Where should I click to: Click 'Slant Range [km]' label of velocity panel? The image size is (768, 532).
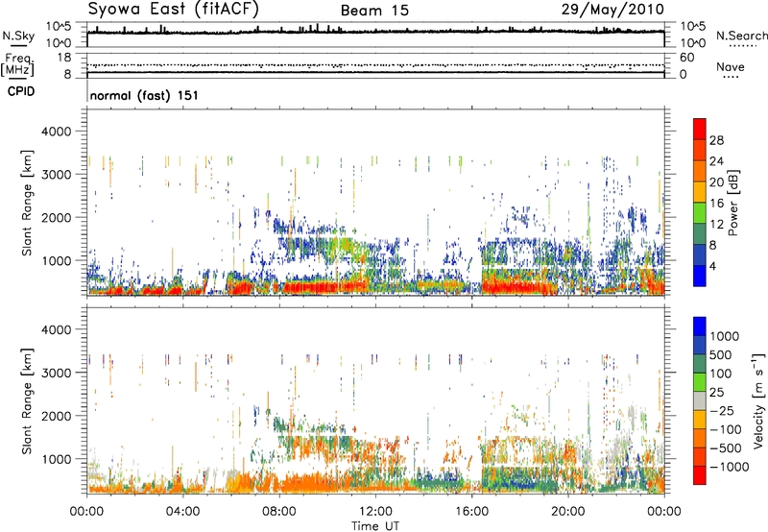pyautogui.click(x=27, y=401)
